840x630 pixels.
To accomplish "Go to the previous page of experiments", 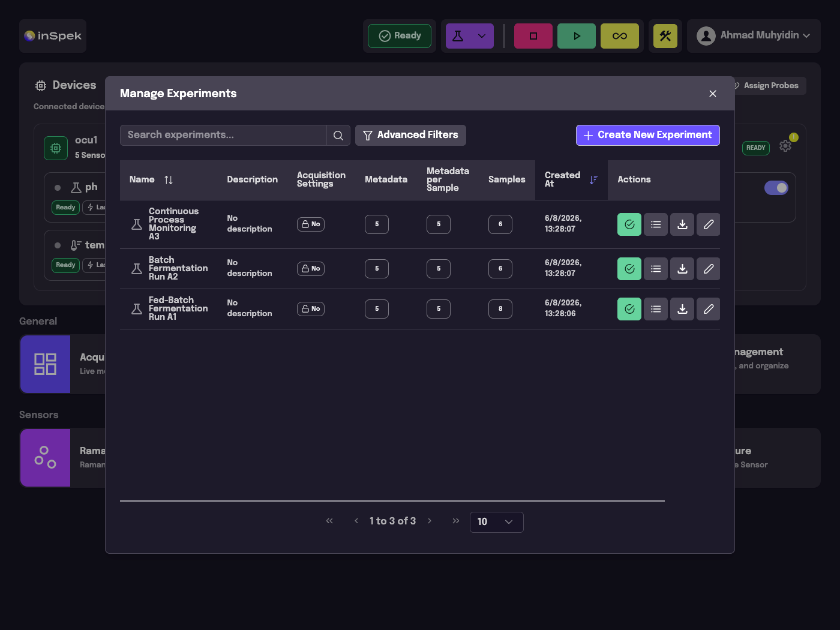I will pyautogui.click(x=356, y=521).
